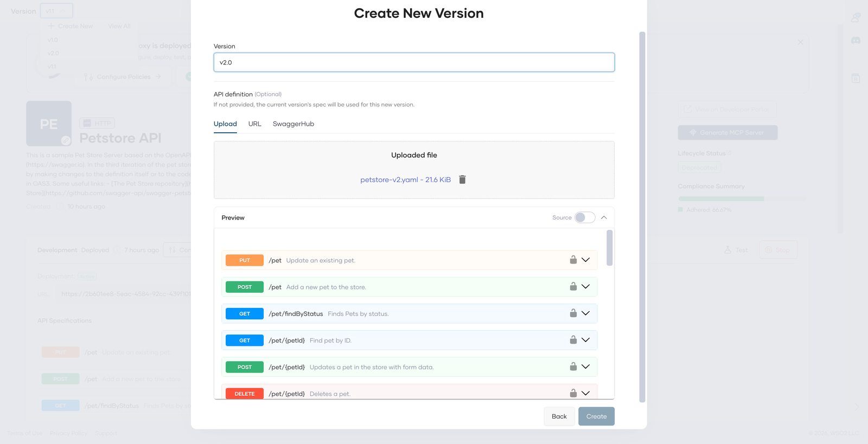Viewport: 868px width, 444px height.
Task: Click the lock icon on GET /pet/{petId}
Action: tap(573, 339)
